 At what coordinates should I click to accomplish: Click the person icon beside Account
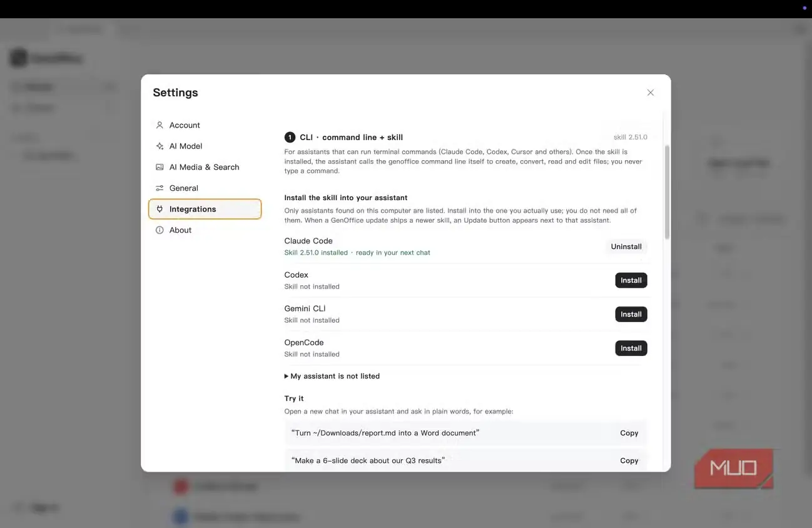click(x=160, y=125)
